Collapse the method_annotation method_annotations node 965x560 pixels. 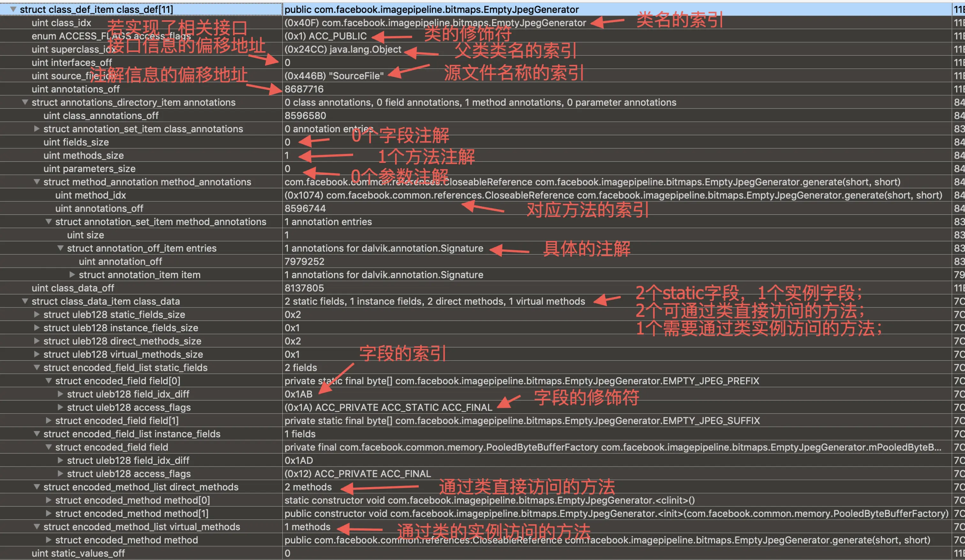coord(37,182)
